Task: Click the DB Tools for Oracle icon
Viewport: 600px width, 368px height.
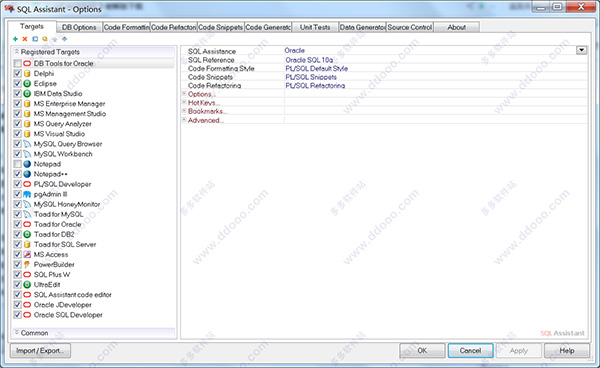Action: click(27, 63)
